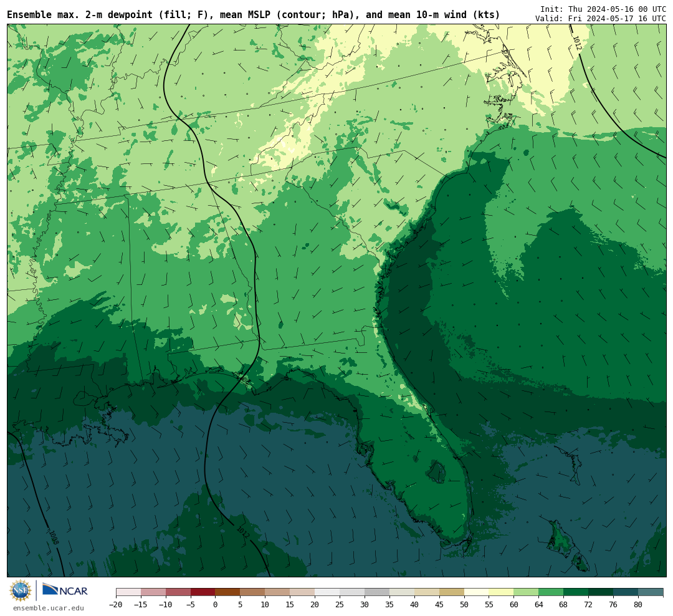
Task: Click the map title about ensemble max dewpoint
Action: tap(253, 15)
